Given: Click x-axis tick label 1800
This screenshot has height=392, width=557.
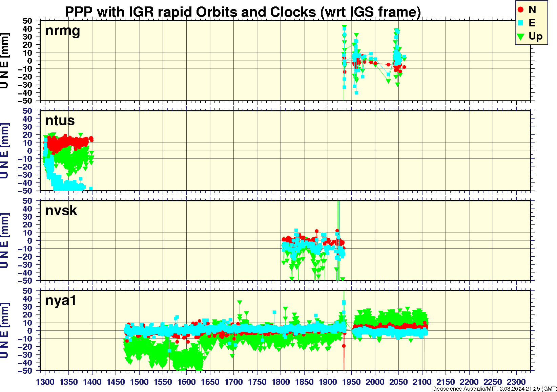Looking at the screenshot, I should click(281, 382).
